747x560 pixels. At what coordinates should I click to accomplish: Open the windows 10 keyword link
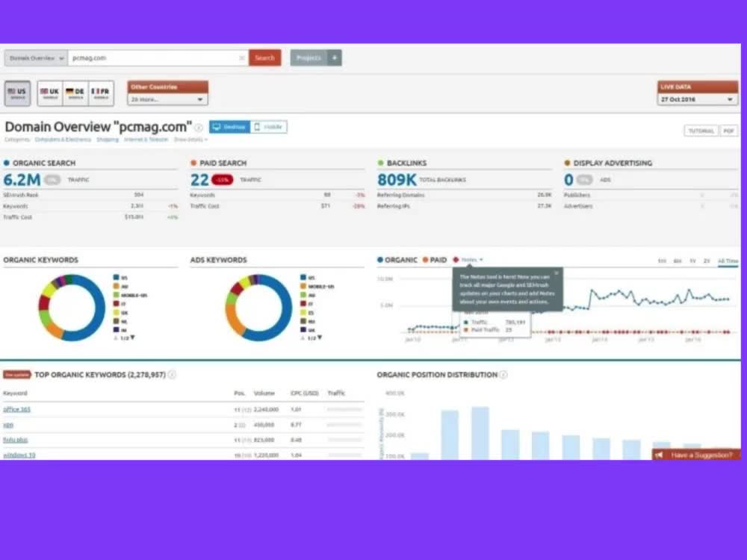(19, 455)
